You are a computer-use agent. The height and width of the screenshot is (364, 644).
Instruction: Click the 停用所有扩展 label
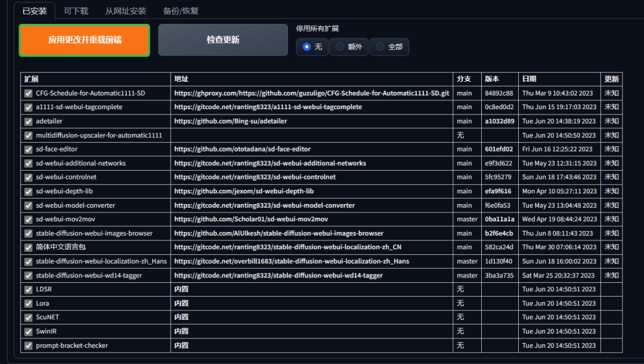click(317, 29)
